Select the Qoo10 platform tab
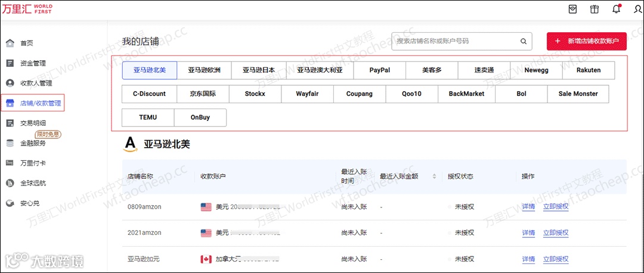The width and height of the screenshot is (644, 273). coord(412,94)
